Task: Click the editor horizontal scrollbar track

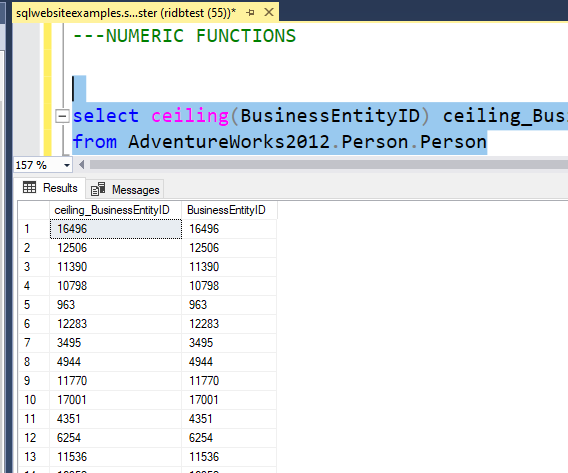Action: tap(328, 165)
